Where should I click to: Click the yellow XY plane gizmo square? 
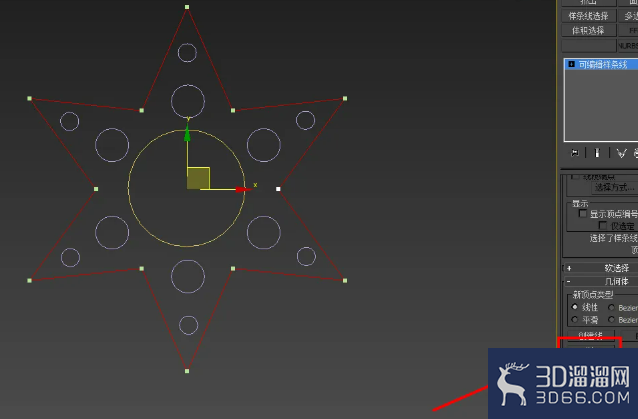[198, 178]
